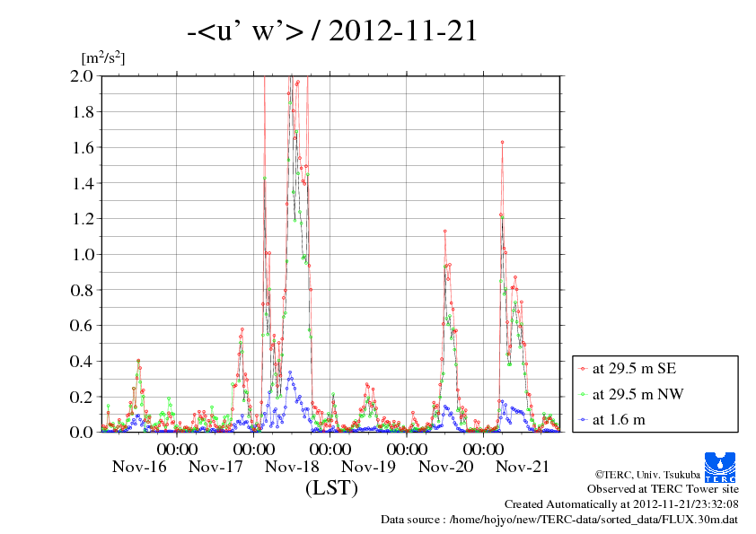Click the red legend marker for SE

[583, 369]
